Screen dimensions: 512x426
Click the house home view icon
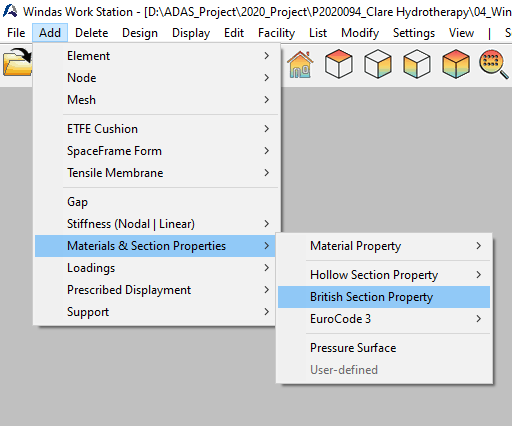[x=300, y=64]
